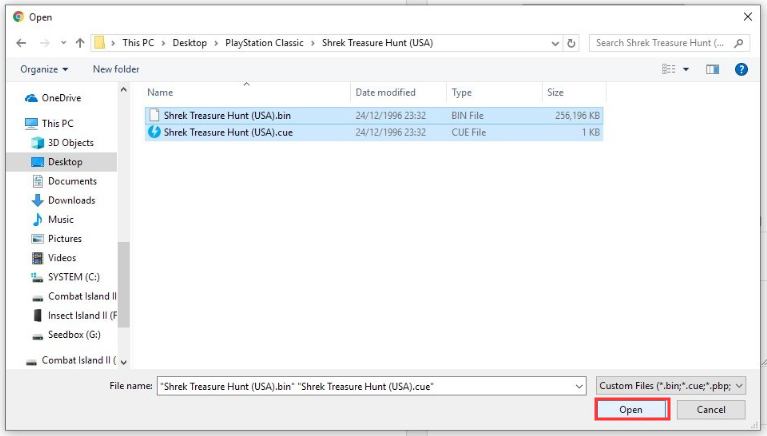The image size is (767, 436).
Task: Open Music in the sidebar
Action: pos(61,219)
